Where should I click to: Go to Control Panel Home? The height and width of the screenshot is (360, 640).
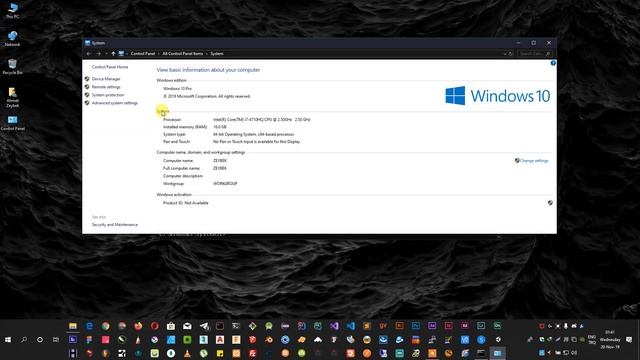point(110,67)
